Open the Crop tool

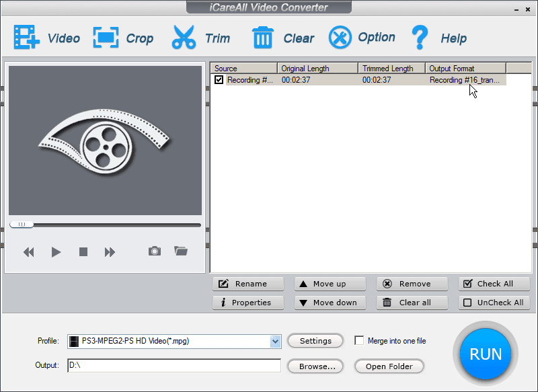click(106, 38)
